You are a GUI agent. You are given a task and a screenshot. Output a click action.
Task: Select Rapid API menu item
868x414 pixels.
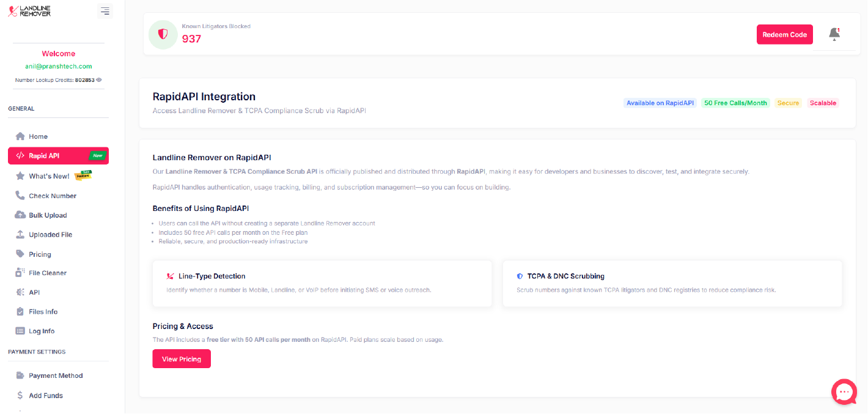pyautogui.click(x=58, y=156)
